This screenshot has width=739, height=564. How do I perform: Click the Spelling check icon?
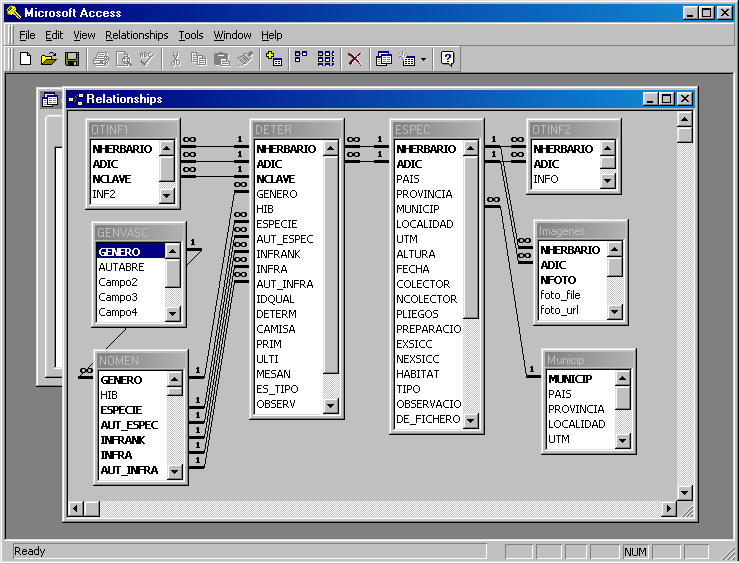pyautogui.click(x=147, y=59)
